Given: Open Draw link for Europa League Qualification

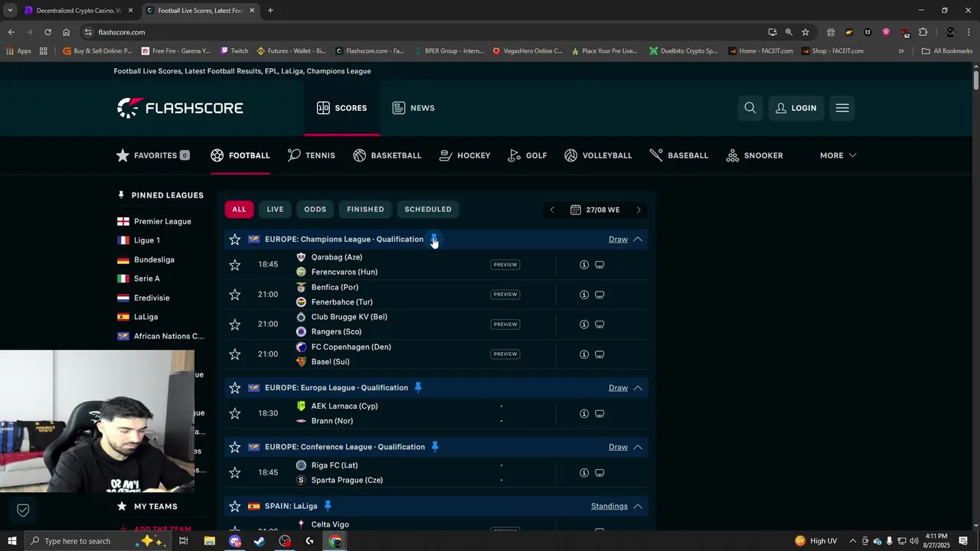Looking at the screenshot, I should 618,388.
